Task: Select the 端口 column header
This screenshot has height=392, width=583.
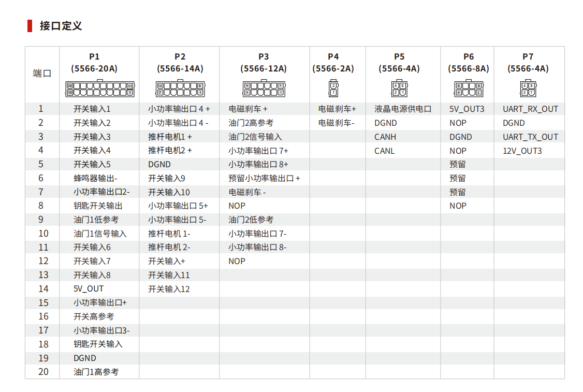Action: (x=42, y=74)
